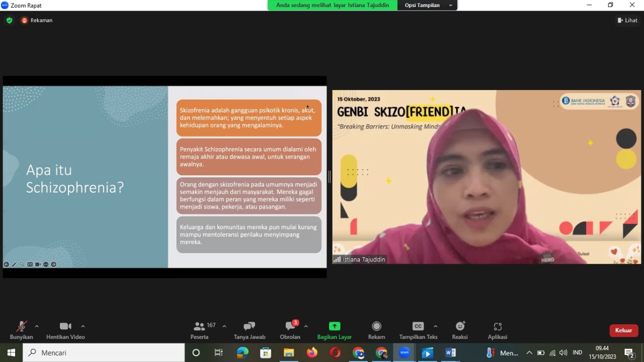The height and width of the screenshot is (362, 644).
Task: Open Lihat view layout menu
Action: pos(627,20)
